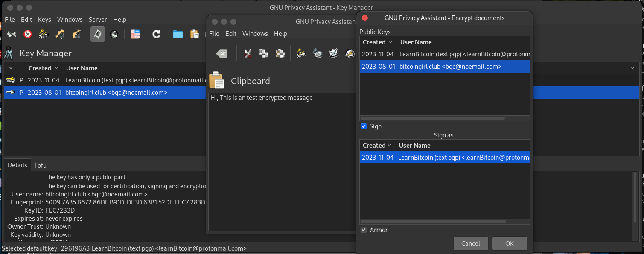This screenshot has height=254, width=644.
Task: Click the Created column sort arrow under Sign as
Action: point(389,146)
